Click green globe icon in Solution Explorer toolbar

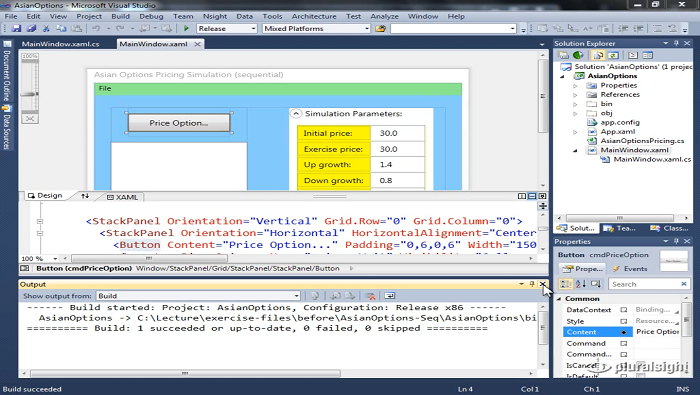(578, 55)
